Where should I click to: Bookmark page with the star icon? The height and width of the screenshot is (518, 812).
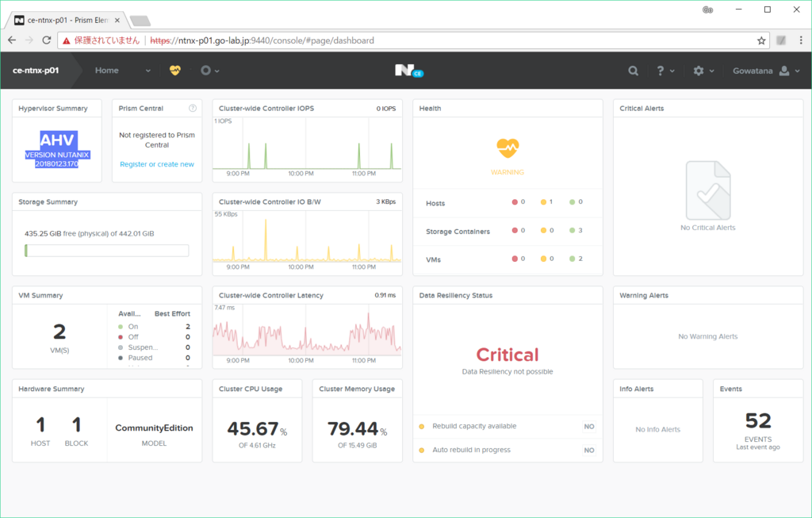(761, 40)
